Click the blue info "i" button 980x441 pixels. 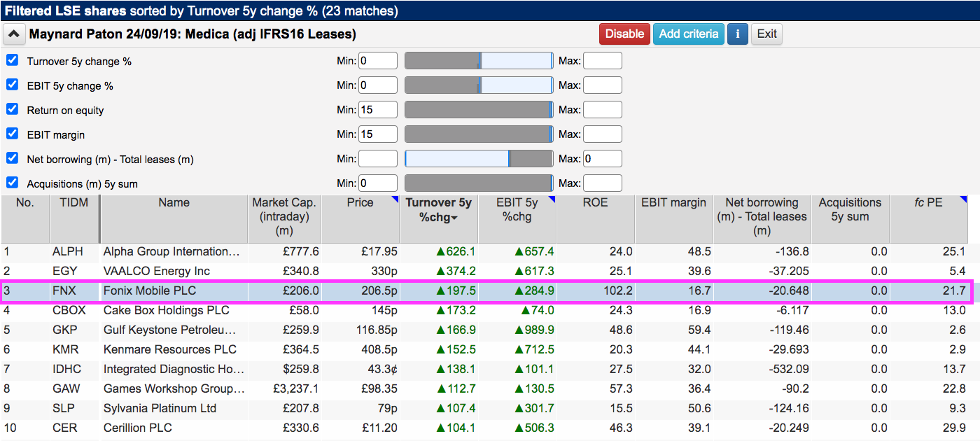(x=738, y=34)
